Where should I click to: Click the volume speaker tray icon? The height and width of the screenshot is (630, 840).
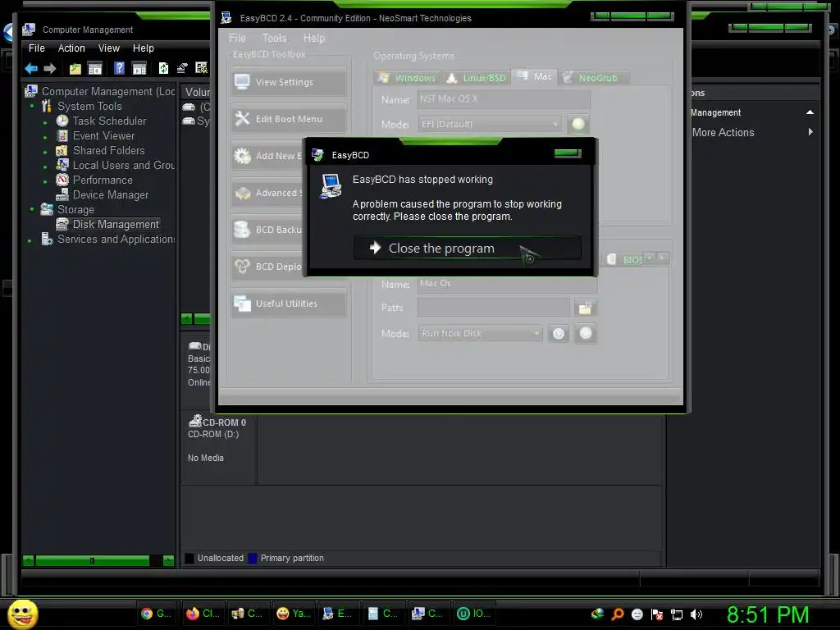tap(696, 614)
